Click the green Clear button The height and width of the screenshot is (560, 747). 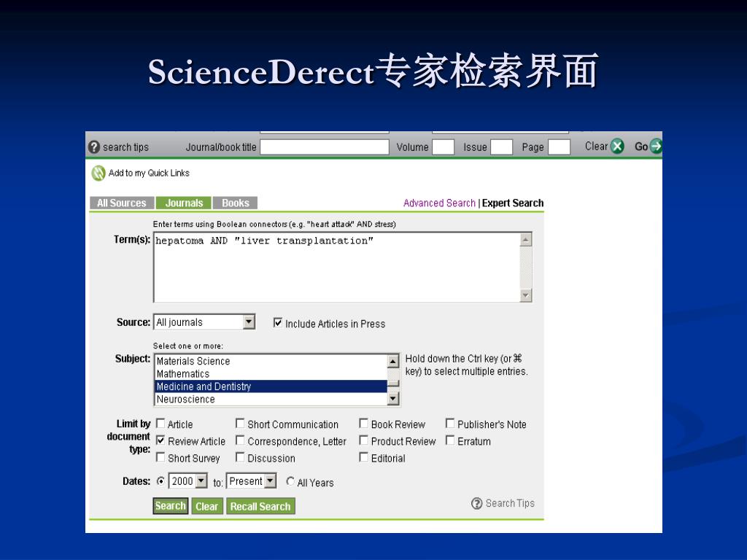(x=206, y=506)
